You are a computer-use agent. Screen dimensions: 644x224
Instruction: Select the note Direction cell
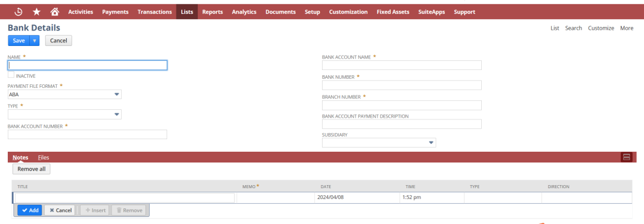(587, 198)
